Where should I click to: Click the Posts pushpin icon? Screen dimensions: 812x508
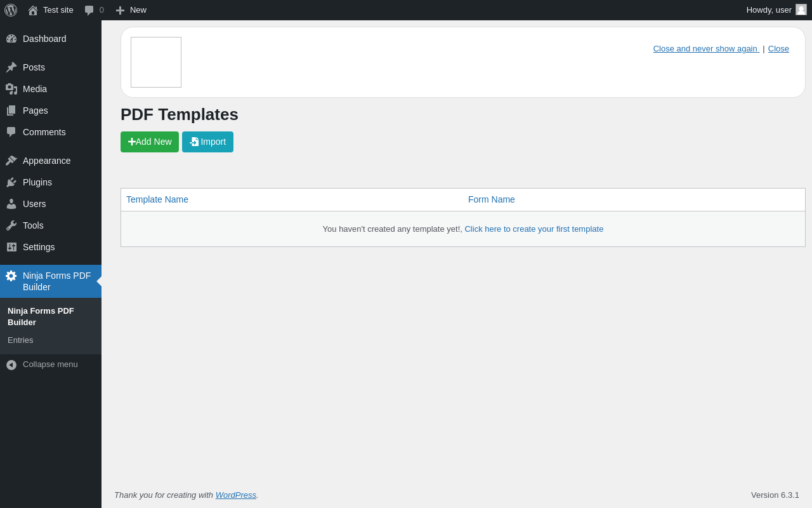pyautogui.click(x=11, y=67)
